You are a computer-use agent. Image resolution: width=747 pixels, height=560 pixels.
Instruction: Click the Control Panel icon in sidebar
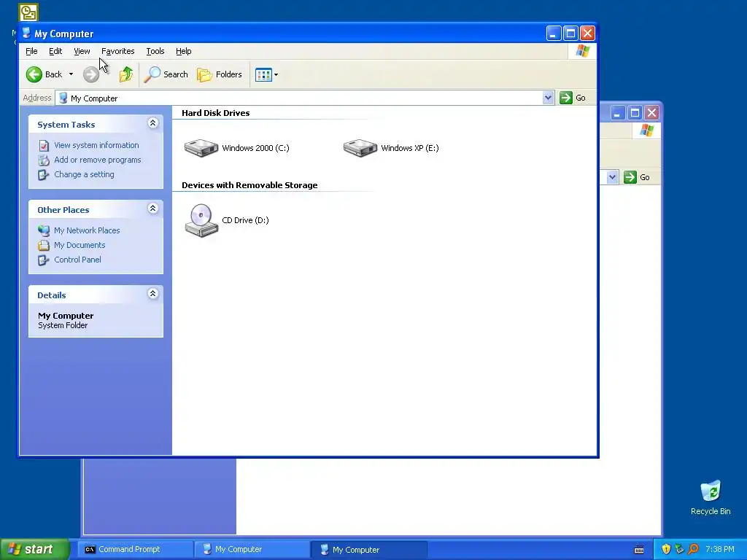point(44,260)
